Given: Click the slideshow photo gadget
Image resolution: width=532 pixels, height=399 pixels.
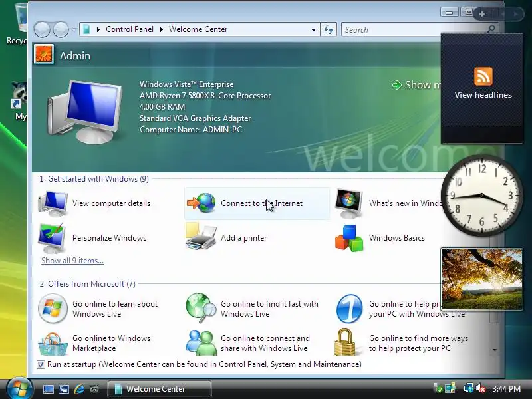Looking at the screenshot, I should click(x=481, y=279).
